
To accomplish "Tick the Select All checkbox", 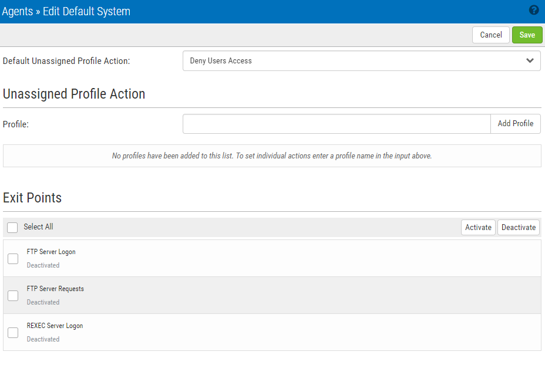I will (12, 228).
